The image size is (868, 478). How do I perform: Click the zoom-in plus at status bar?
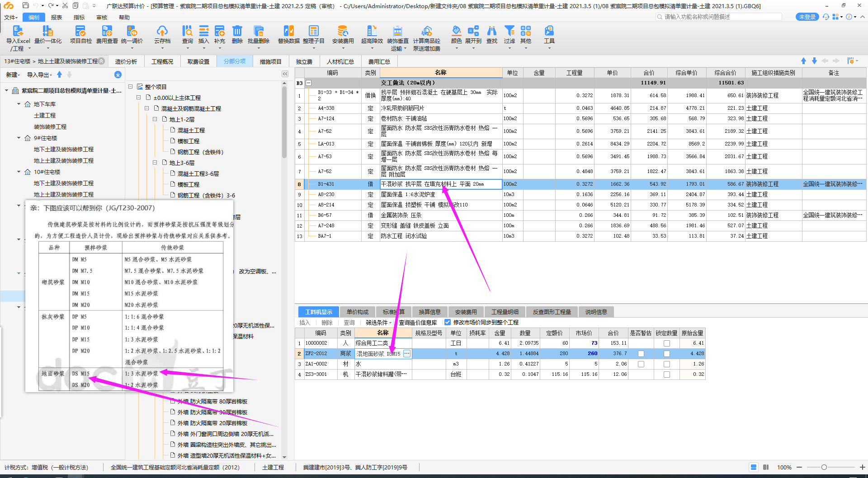click(x=862, y=467)
